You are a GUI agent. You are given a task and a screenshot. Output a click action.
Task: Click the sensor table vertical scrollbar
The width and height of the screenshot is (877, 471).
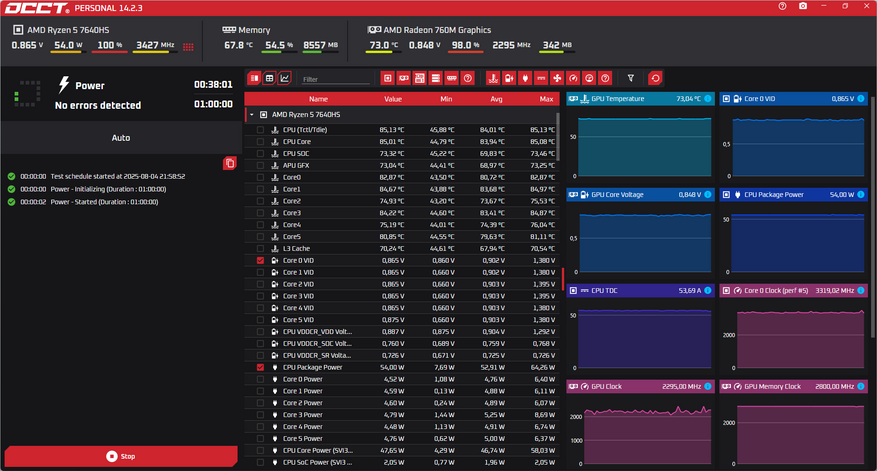558,136
